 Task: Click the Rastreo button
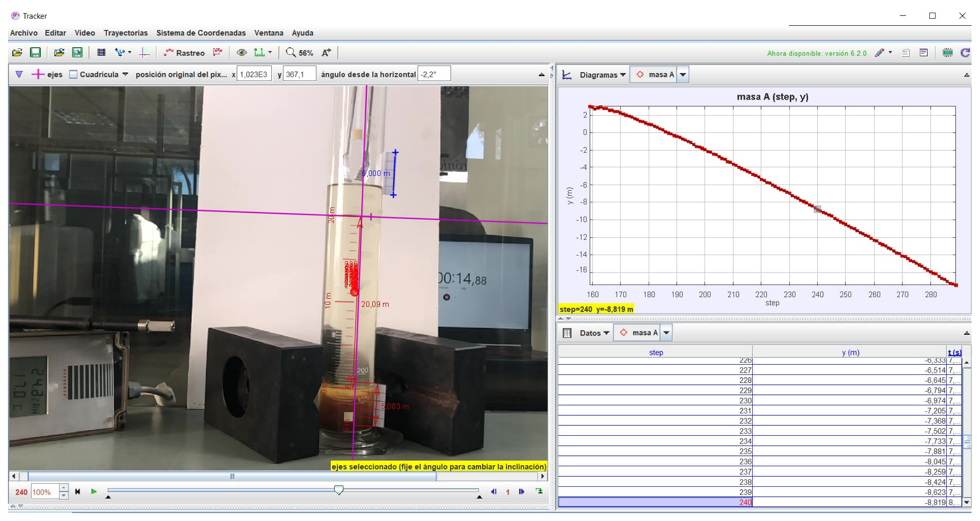[x=185, y=52]
